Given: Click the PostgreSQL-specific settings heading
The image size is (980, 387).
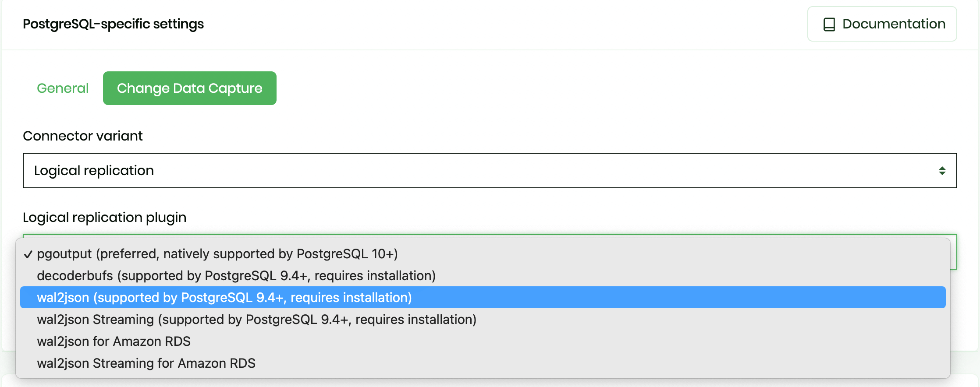Looking at the screenshot, I should point(113,24).
